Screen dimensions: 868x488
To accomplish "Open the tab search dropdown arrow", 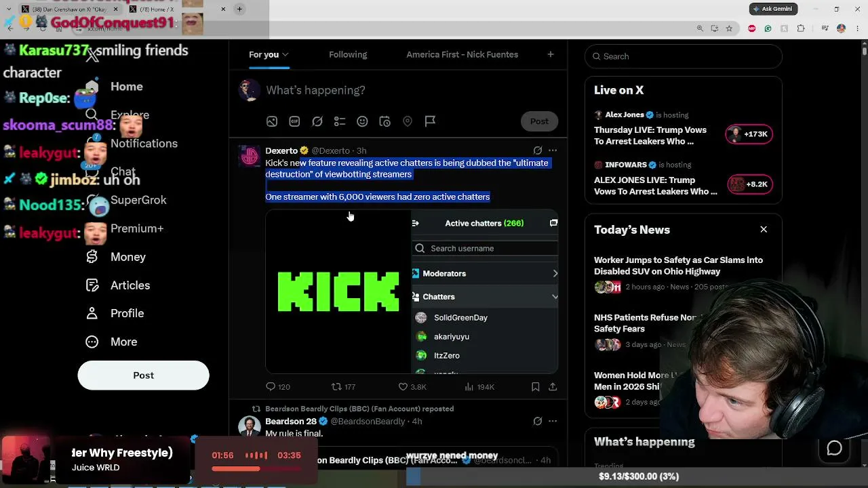I will coord(9,9).
